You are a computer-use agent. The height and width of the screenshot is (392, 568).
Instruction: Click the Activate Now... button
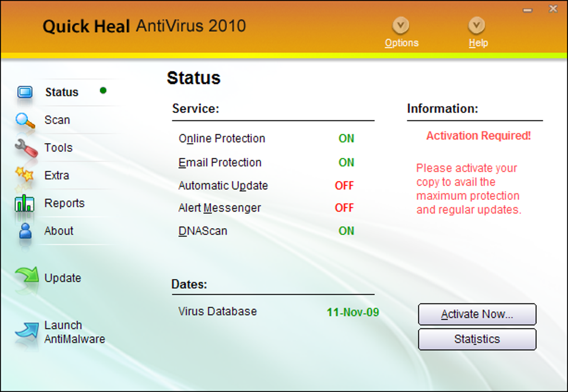pos(477,314)
